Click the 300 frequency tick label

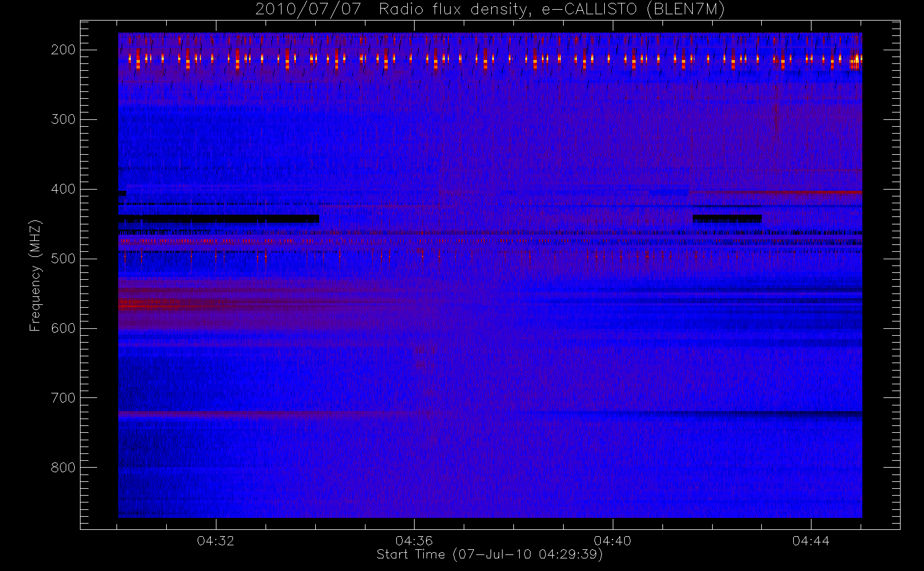point(63,119)
